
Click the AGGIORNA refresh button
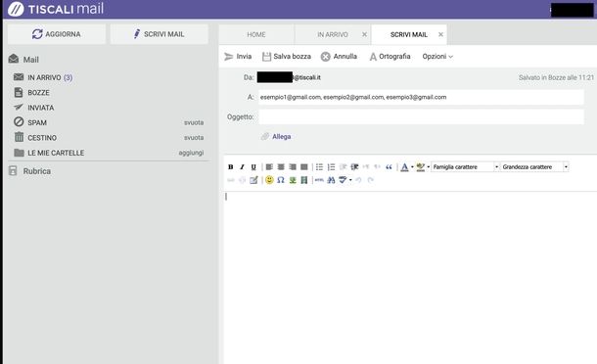[57, 34]
